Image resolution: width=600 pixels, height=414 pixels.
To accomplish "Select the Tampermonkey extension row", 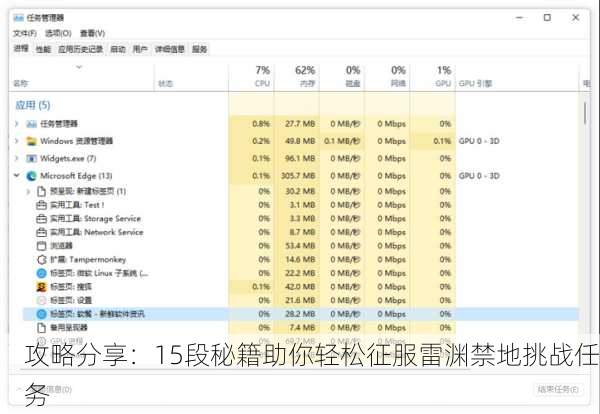I will pyautogui.click(x=88, y=260).
